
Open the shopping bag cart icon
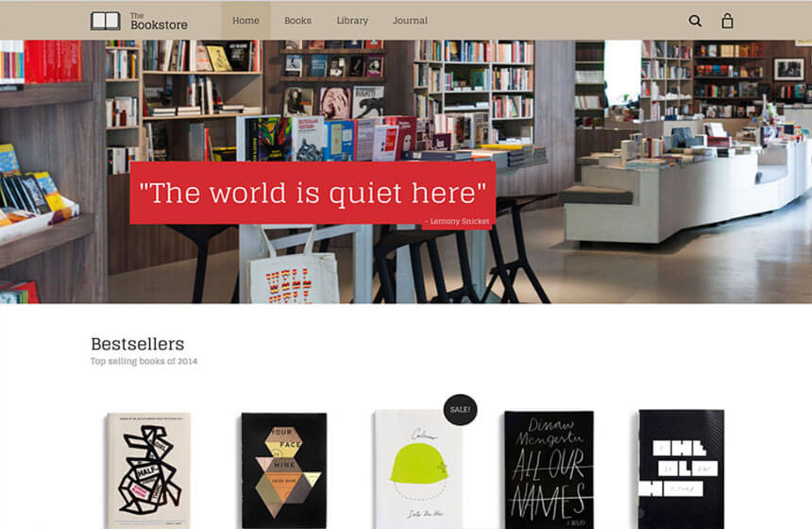point(727,21)
